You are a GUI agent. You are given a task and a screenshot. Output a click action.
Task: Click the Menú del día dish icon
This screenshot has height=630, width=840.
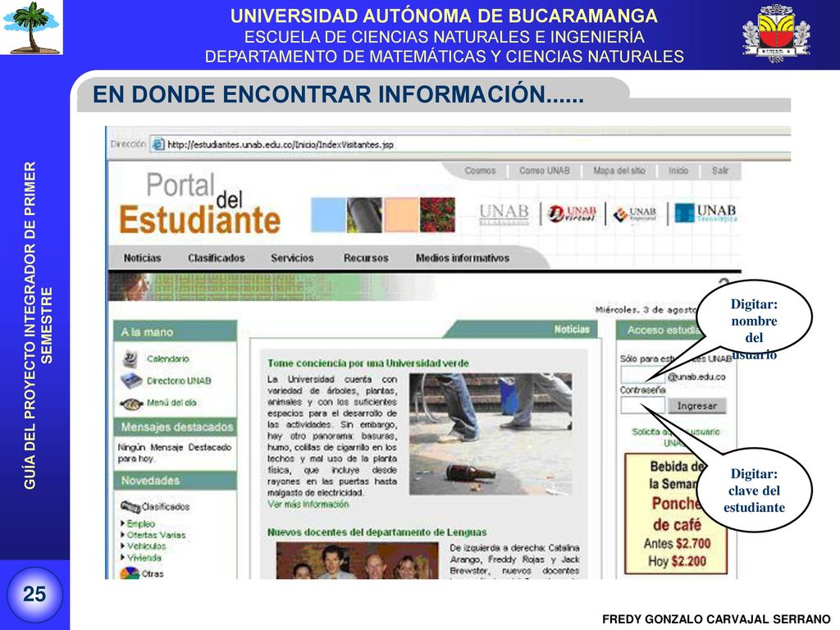point(130,404)
